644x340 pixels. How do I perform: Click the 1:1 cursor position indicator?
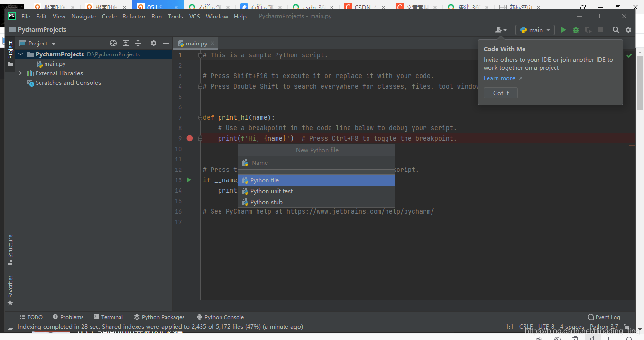pyautogui.click(x=509, y=327)
